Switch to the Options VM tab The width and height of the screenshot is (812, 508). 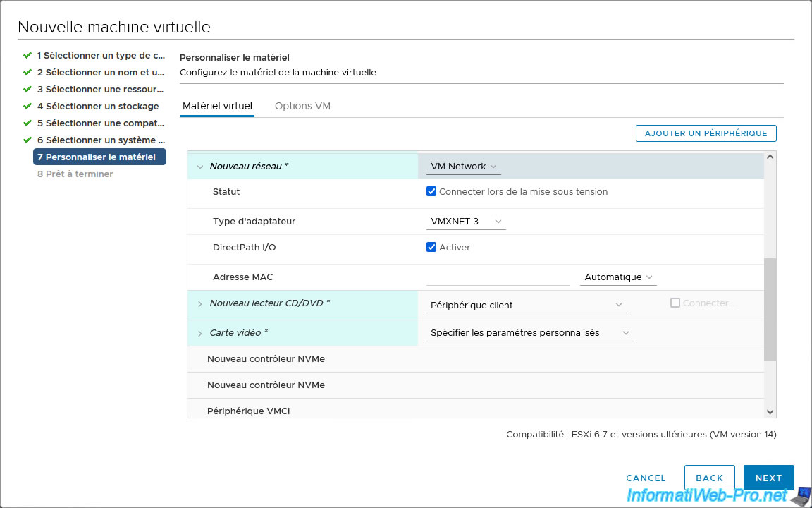[302, 106]
